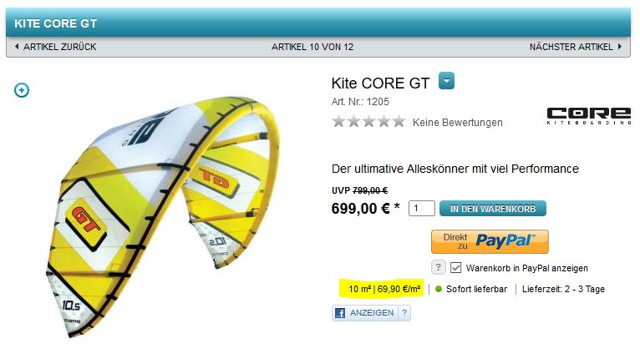The height and width of the screenshot is (364, 640).
Task: Rate the product with the fifth star
Action: (399, 122)
